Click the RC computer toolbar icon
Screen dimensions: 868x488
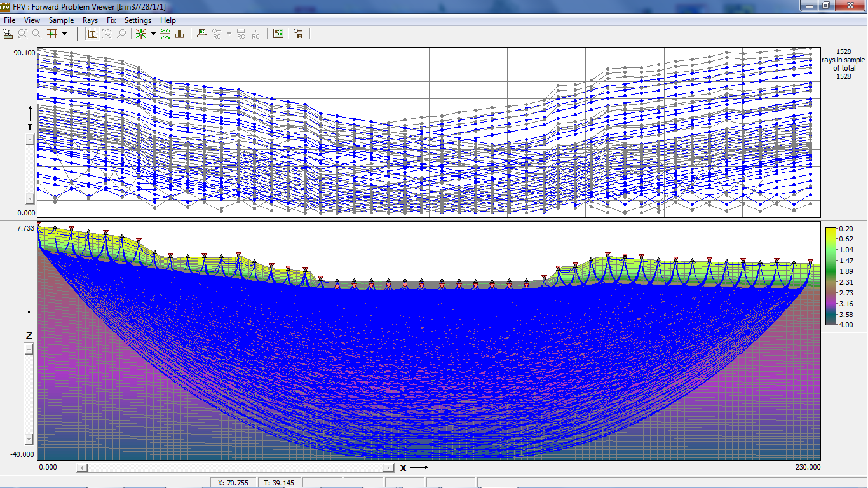tap(202, 34)
